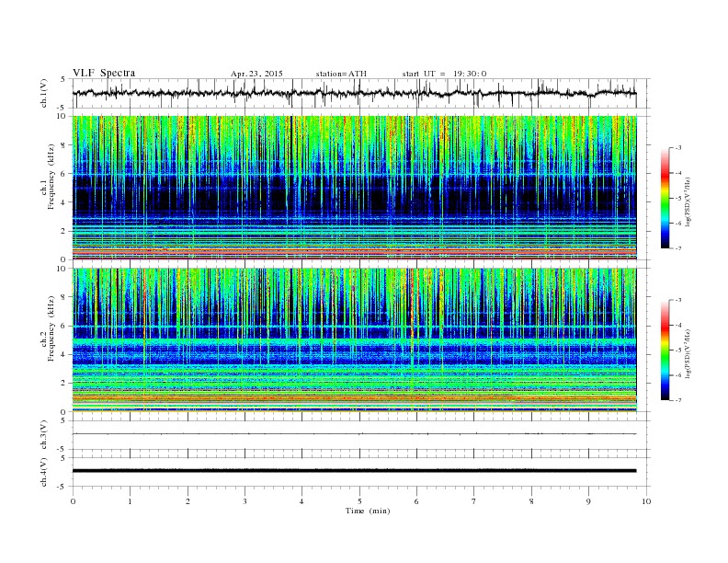
Task: Click time axis tick label "8"
Action: pos(531,501)
